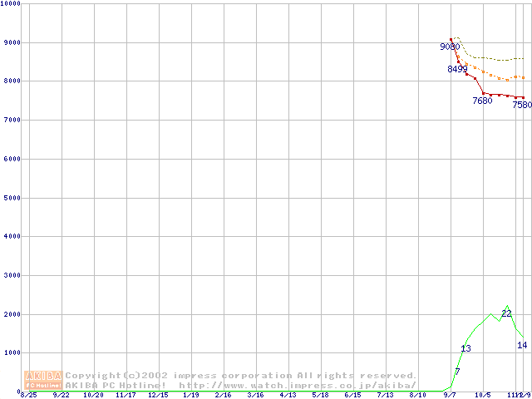Click the impress corporation copyright text
The height and width of the screenshot is (399, 532).
coord(241,376)
